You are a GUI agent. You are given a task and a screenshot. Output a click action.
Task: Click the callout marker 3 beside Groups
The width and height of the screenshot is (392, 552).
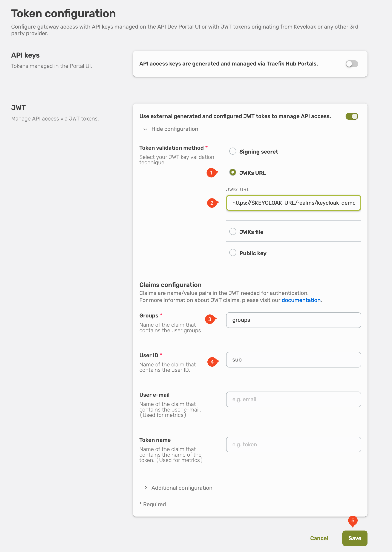[210, 319]
